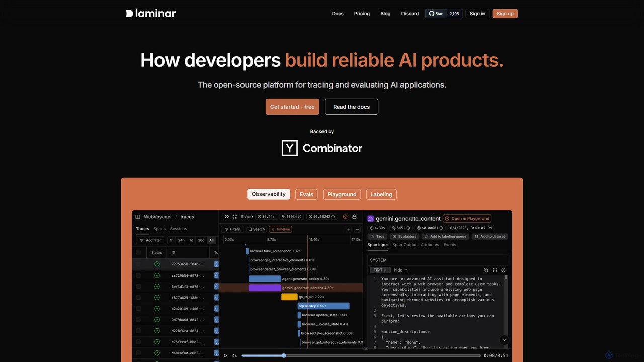
Task: Tick checkbox for trace d22bf6ca
Action: coord(138,331)
